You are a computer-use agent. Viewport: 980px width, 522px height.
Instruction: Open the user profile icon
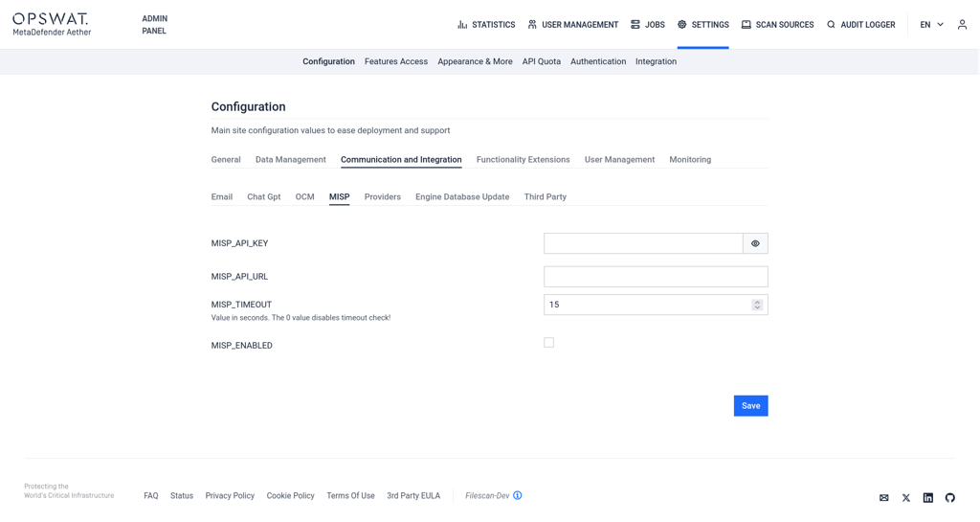tap(962, 25)
